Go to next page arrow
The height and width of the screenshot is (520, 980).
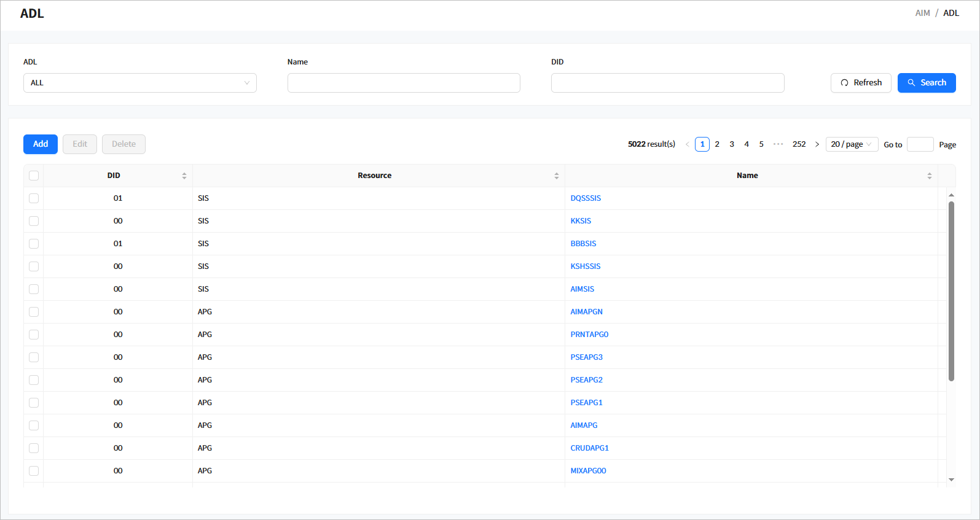(817, 144)
